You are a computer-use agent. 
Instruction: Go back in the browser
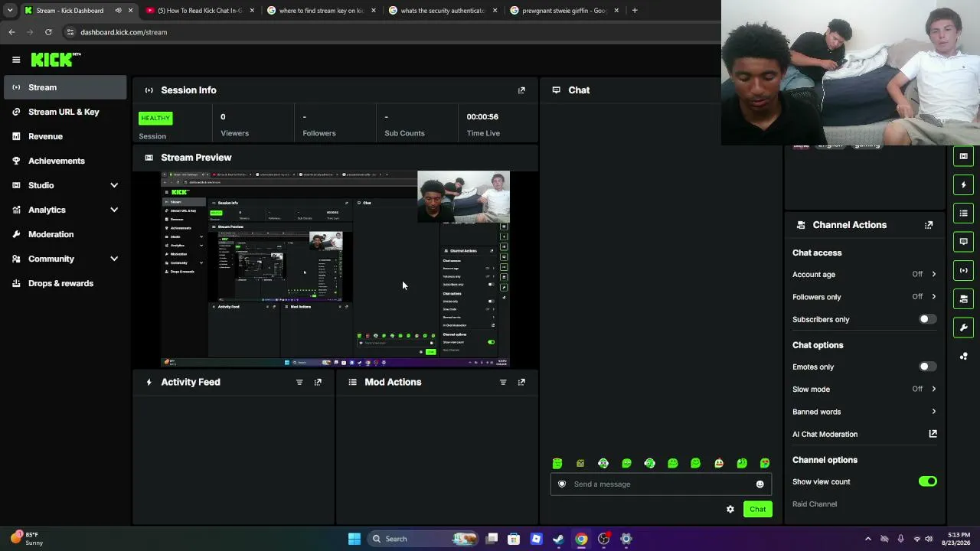click(11, 32)
